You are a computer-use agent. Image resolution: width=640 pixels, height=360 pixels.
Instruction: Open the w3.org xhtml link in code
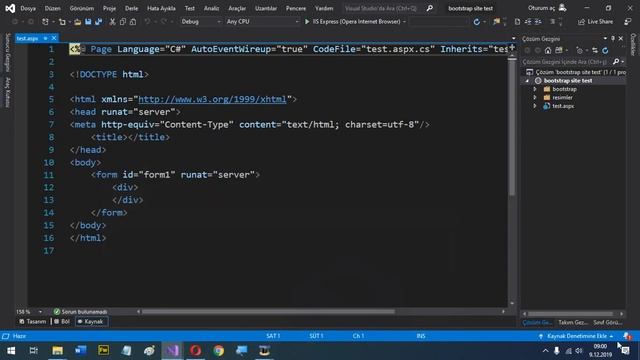tap(212, 99)
